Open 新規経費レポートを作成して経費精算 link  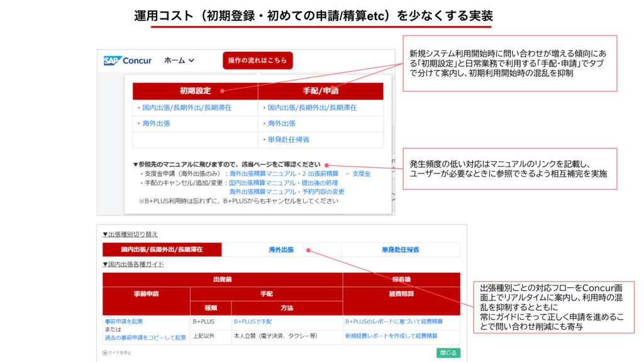point(391,336)
